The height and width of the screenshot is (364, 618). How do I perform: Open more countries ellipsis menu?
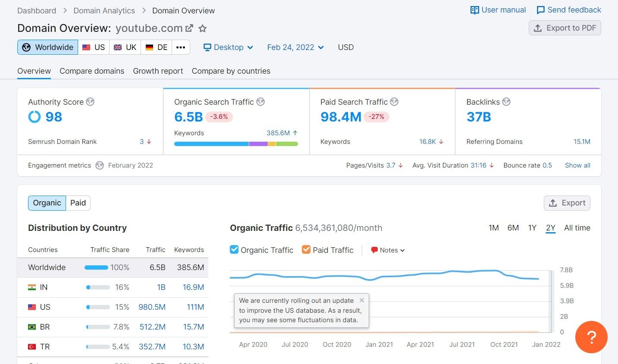181,47
